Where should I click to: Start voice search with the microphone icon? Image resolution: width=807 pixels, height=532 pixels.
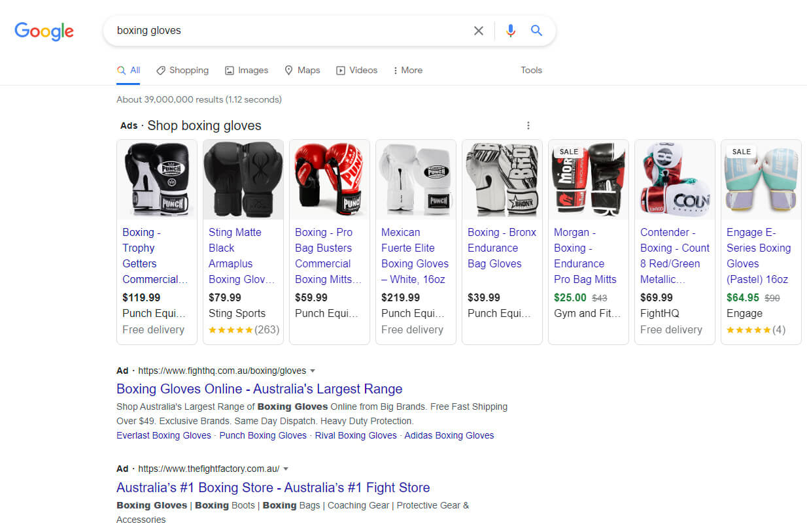pyautogui.click(x=511, y=31)
